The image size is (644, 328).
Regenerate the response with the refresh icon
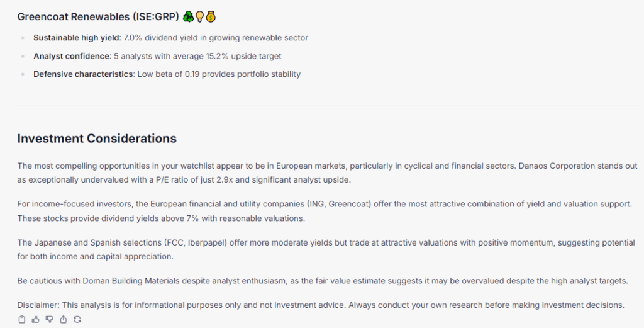coord(77,319)
